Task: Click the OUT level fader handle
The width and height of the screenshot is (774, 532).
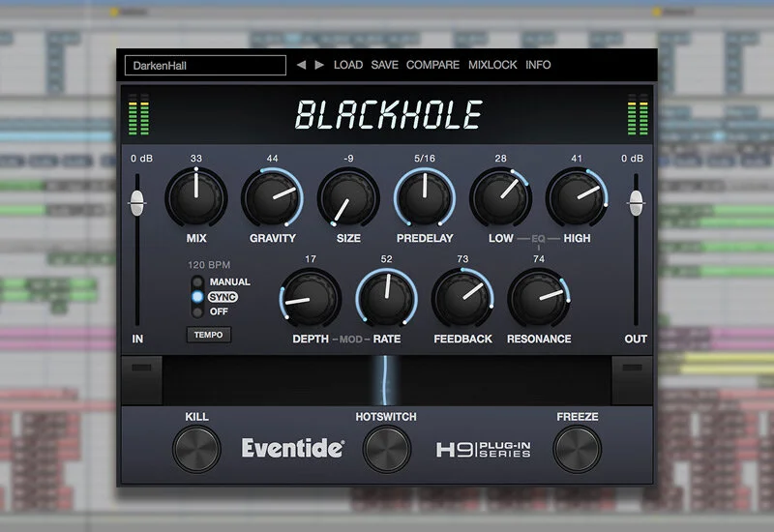Action: 636,203
